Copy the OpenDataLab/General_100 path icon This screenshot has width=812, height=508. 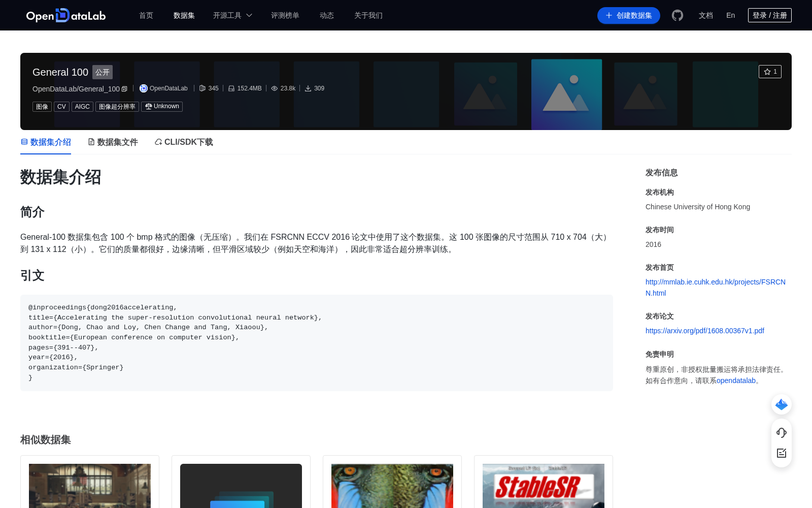[124, 89]
